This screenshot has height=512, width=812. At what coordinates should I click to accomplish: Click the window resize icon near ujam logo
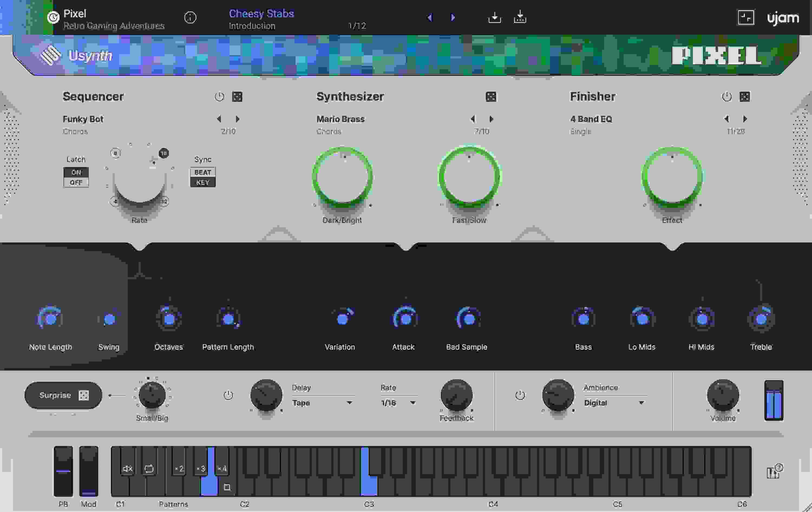(x=746, y=17)
